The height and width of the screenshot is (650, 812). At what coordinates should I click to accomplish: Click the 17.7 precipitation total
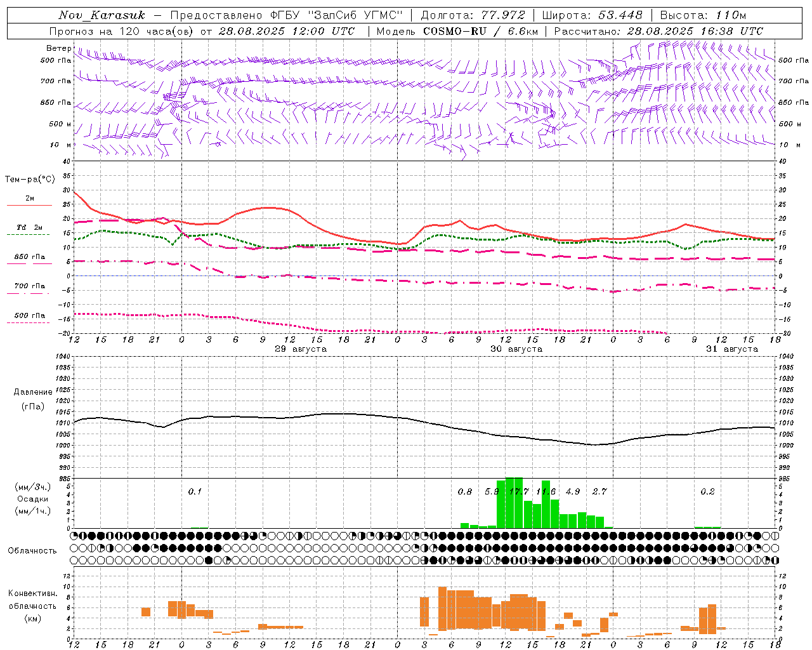coord(519,491)
